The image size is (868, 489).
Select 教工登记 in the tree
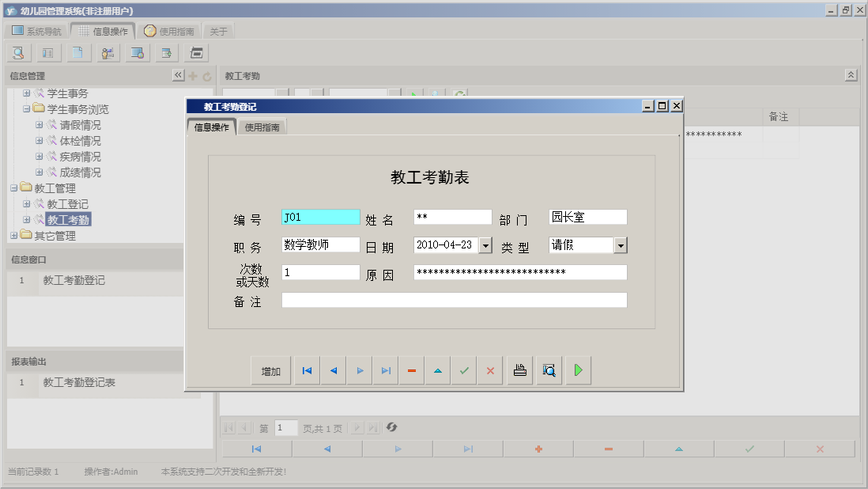67,204
